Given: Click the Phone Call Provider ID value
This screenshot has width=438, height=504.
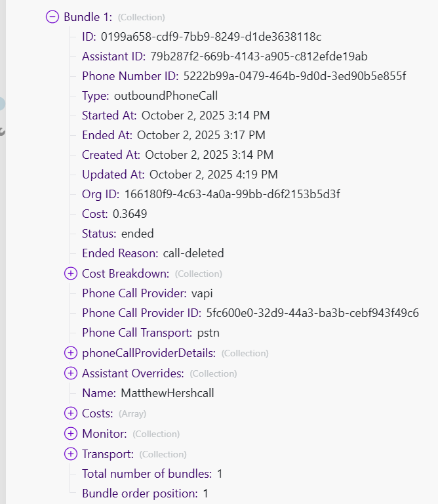Looking at the screenshot, I should coord(312,313).
